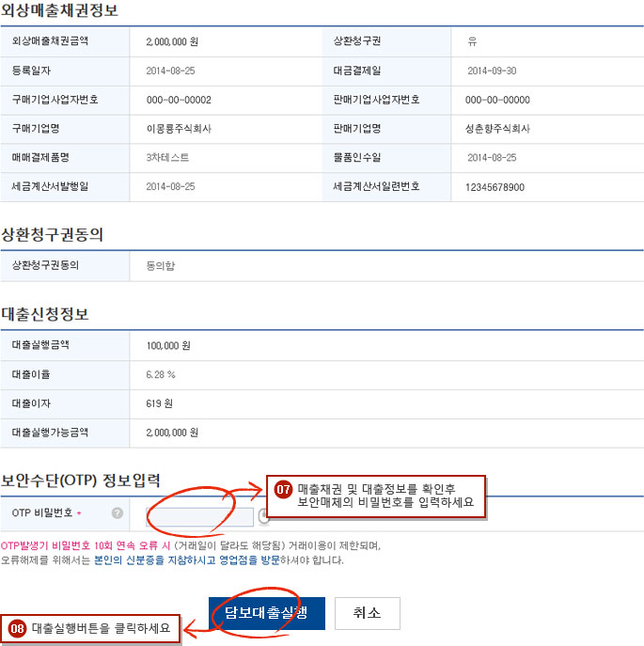Click the 외상매출채권정보 section heading
This screenshot has height=646, width=644.
60,10
